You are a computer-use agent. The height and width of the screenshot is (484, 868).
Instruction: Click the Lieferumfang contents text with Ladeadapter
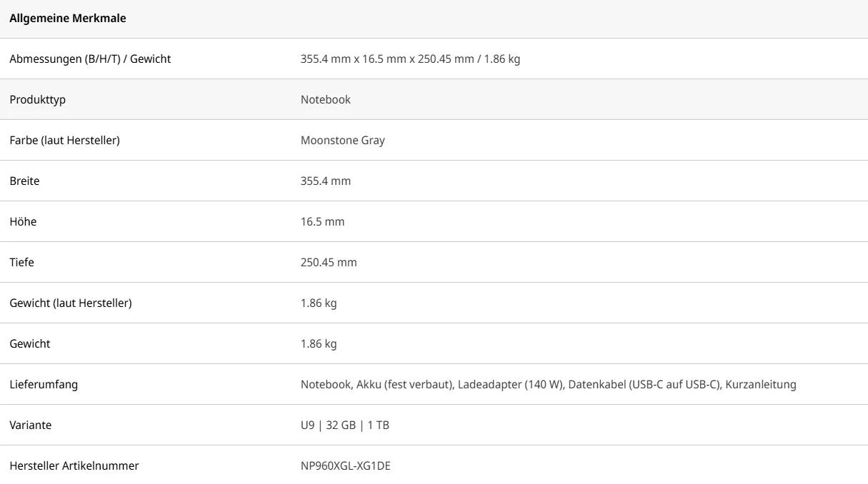coord(547,385)
